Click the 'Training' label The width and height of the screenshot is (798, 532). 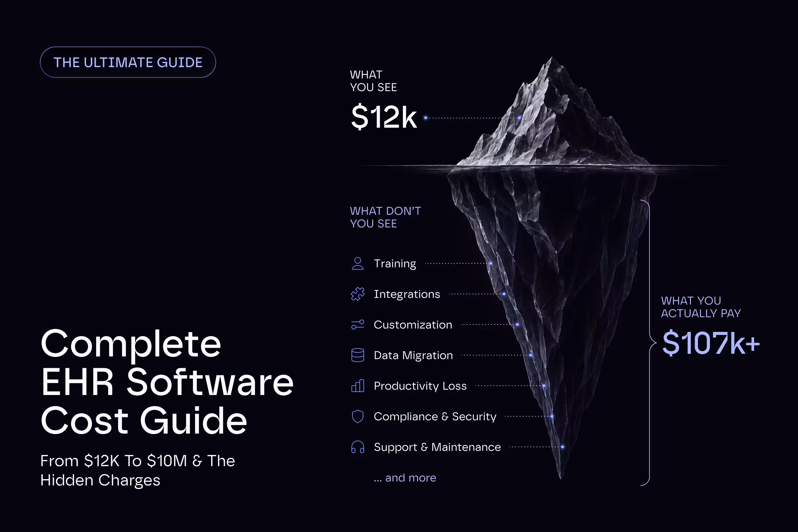[x=395, y=264]
